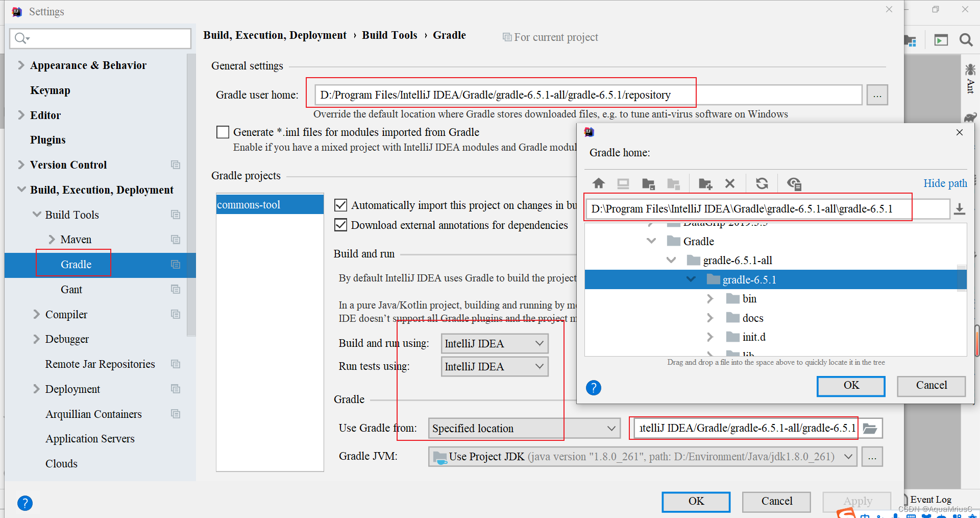Image resolution: width=980 pixels, height=518 pixels.
Task: Open Gradle JVM dropdown
Action: (643, 457)
